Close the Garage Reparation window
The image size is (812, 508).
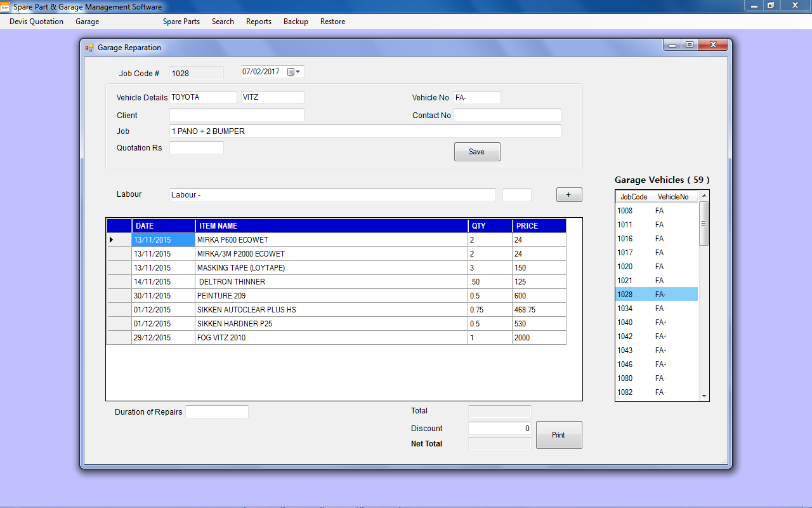[x=713, y=45]
